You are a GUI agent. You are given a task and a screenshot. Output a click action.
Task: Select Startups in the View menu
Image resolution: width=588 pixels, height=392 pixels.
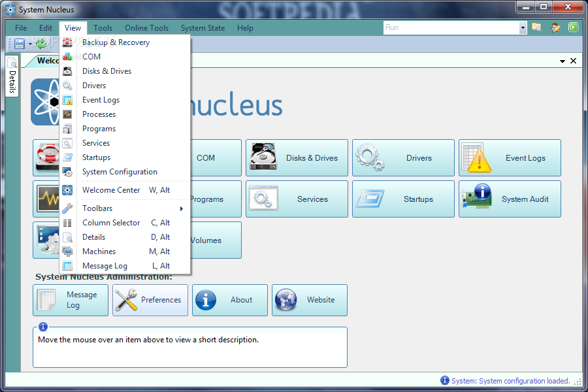click(125, 157)
